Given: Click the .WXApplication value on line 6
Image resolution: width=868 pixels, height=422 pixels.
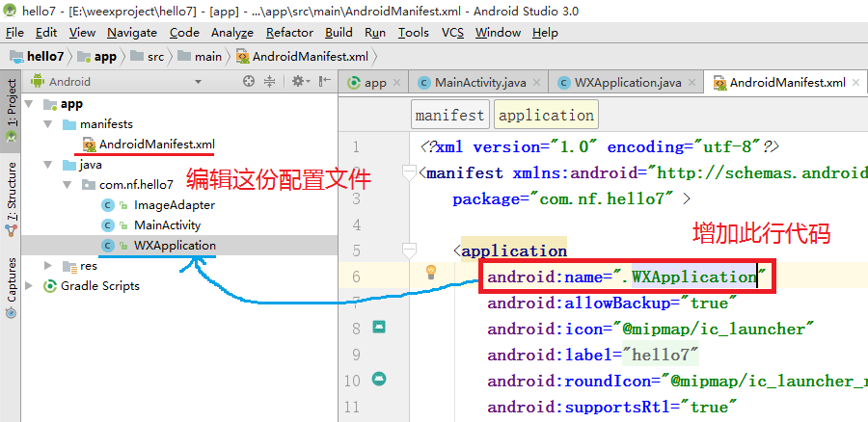Looking at the screenshot, I should (x=689, y=277).
